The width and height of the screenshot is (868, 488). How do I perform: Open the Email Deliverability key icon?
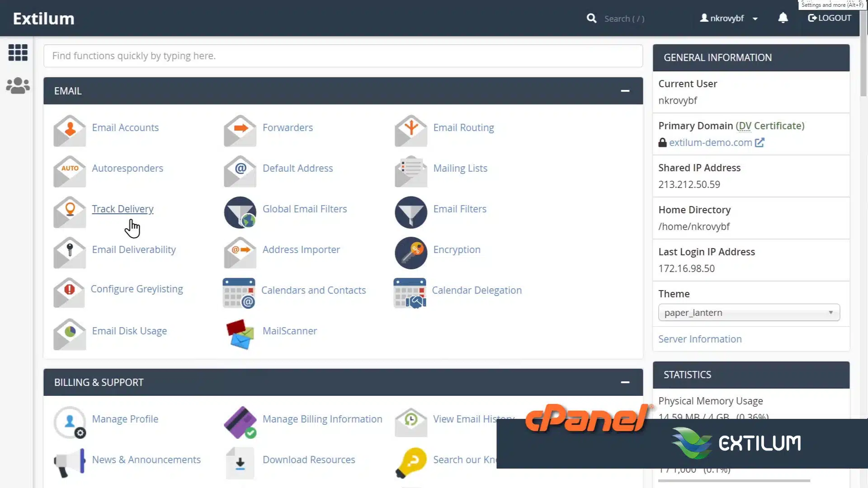[x=70, y=253]
